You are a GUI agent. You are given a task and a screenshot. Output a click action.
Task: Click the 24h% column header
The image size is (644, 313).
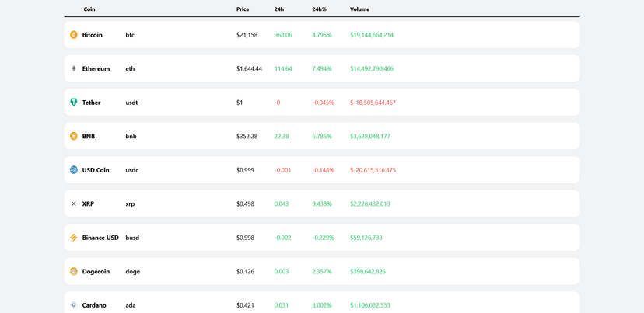click(x=319, y=9)
